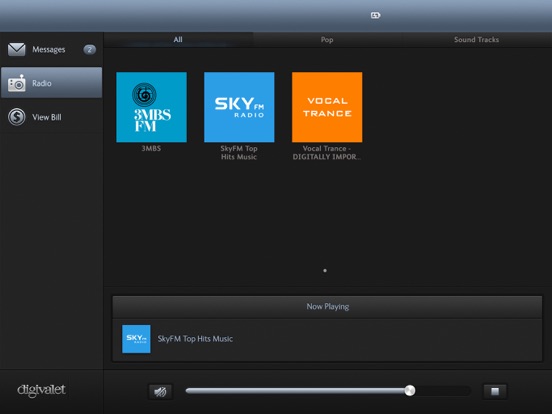The height and width of the screenshot is (414, 552).
Task: Select the Radio icon in sidebar
Action: [17, 83]
